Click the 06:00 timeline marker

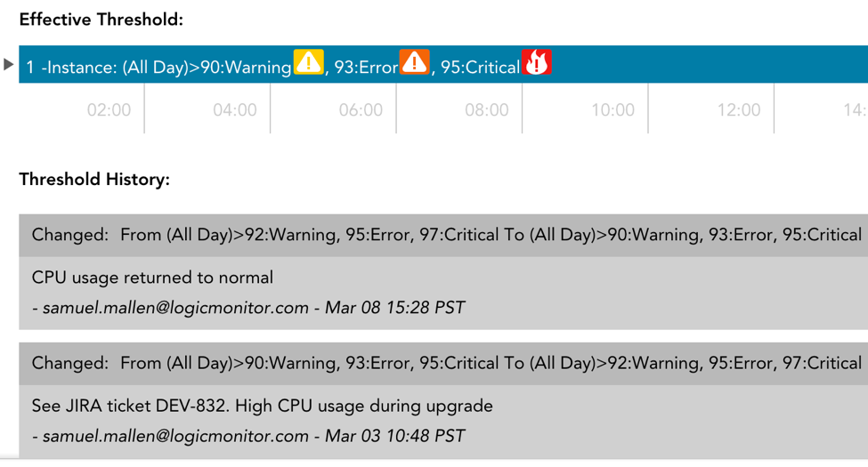[x=361, y=109]
